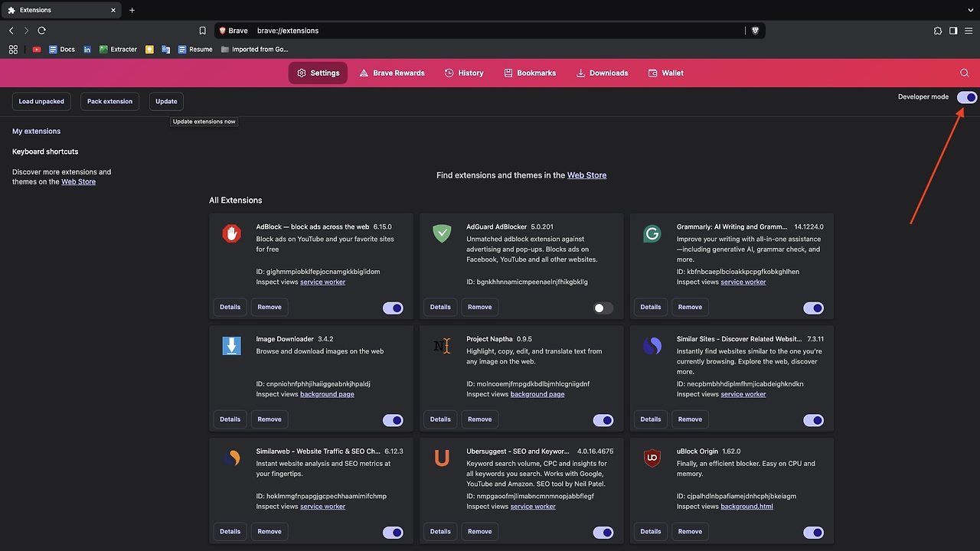Remove the Project Naptha extension
Image resolution: width=980 pixels, height=551 pixels.
(x=479, y=419)
